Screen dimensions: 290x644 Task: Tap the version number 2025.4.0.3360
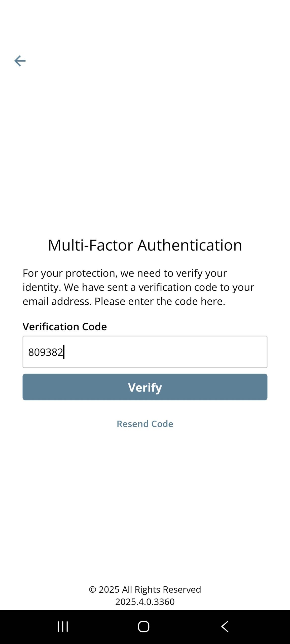[x=145, y=601]
